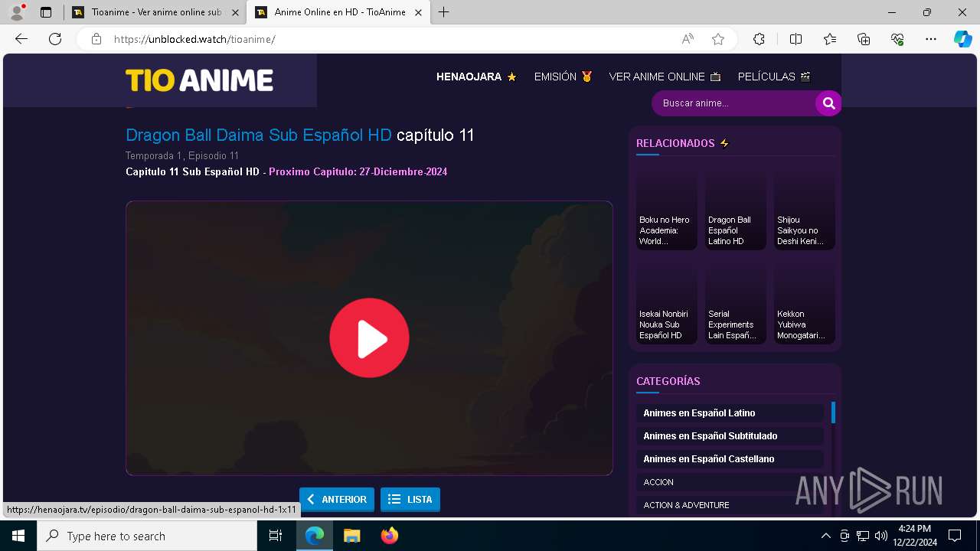
Task: Add this page to favorites star
Action: pyautogui.click(x=718, y=39)
